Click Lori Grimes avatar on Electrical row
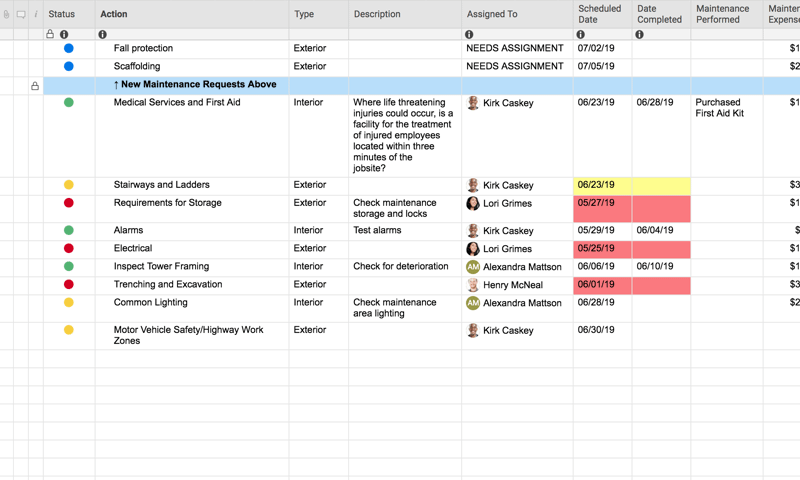This screenshot has height=480, width=800. tap(473, 248)
